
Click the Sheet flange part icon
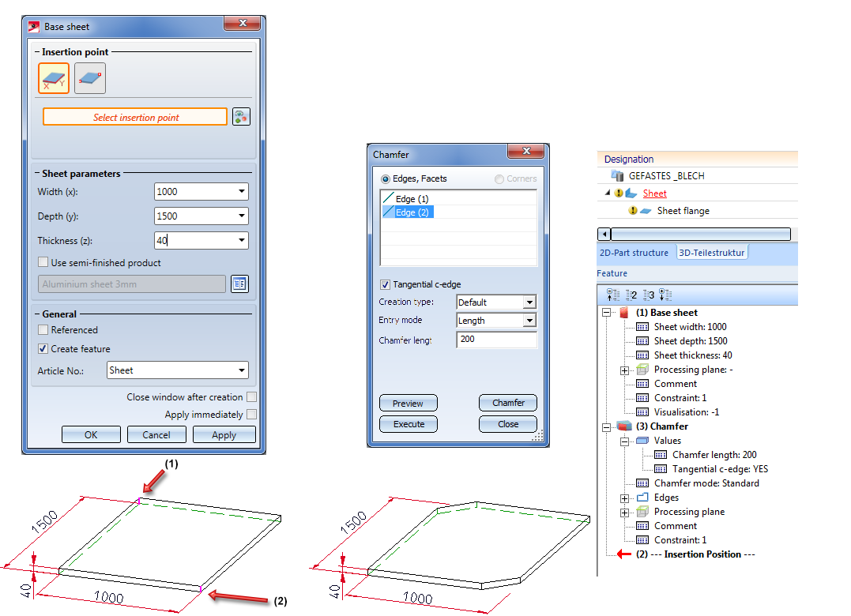coord(646,211)
